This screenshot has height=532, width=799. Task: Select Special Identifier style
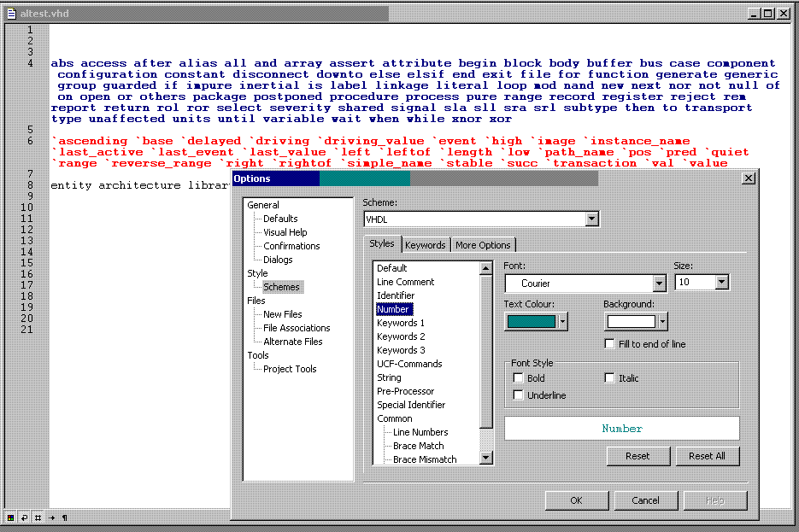pos(411,406)
